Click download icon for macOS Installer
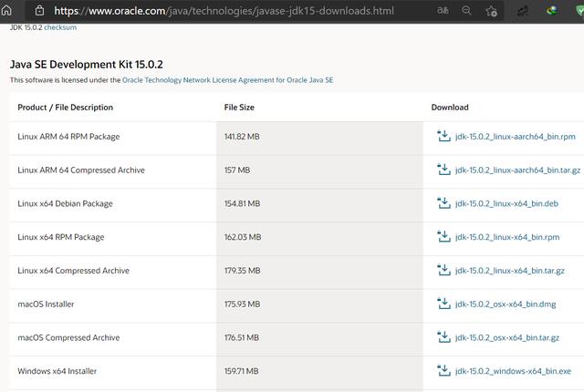This screenshot has height=392, width=584. pos(444,304)
